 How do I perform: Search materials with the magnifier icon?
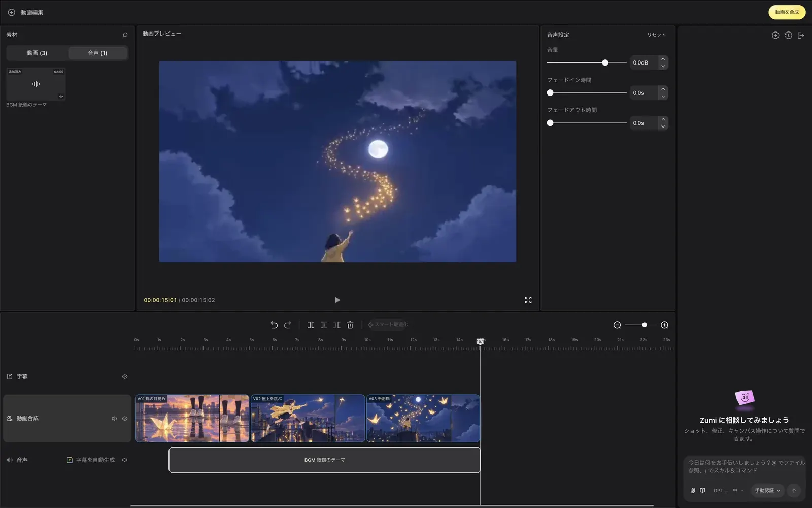pos(125,35)
